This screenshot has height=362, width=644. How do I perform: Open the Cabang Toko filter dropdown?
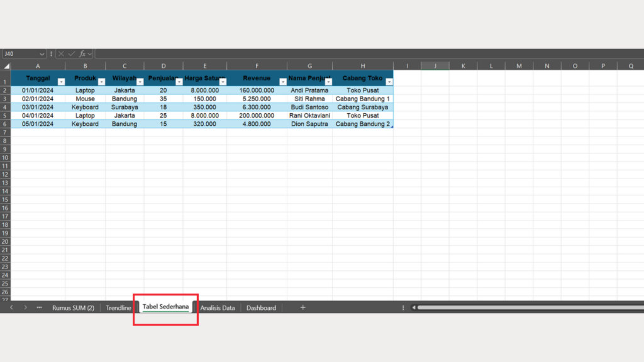click(x=389, y=82)
